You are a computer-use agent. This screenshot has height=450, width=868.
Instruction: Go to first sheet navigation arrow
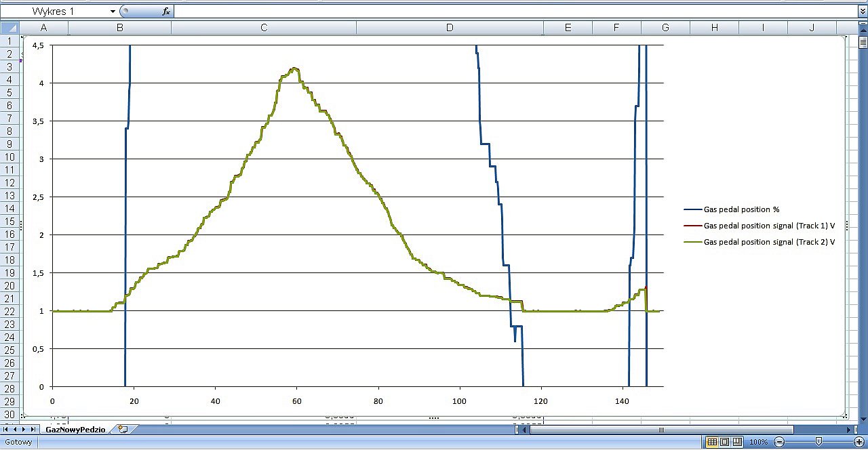7,430
